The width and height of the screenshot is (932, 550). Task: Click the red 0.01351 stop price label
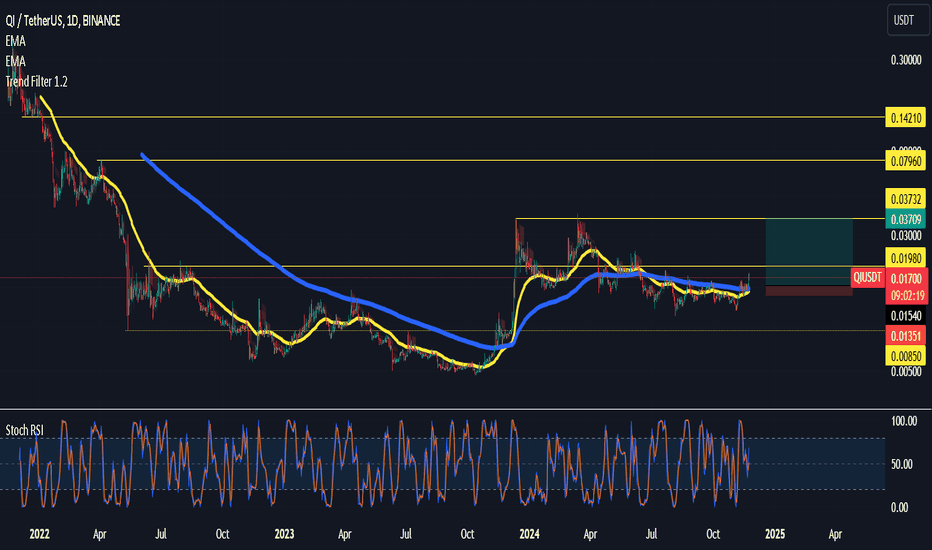click(x=906, y=336)
